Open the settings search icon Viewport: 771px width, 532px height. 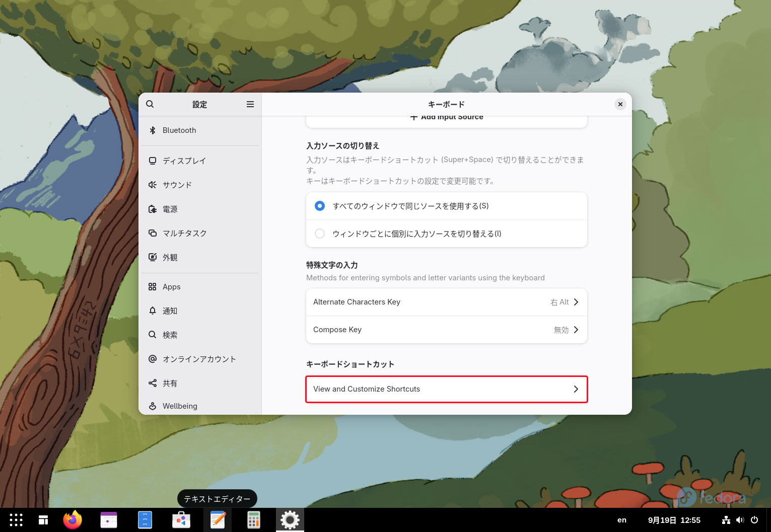pos(150,104)
